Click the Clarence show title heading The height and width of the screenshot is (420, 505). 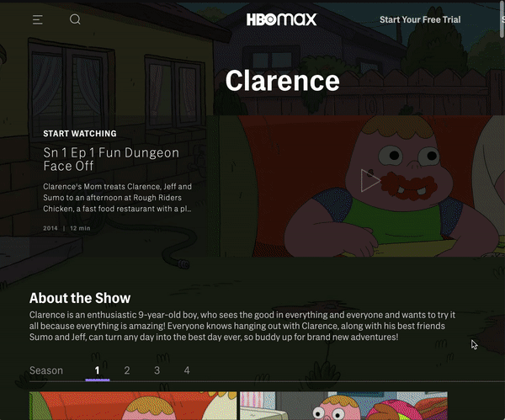point(283,81)
